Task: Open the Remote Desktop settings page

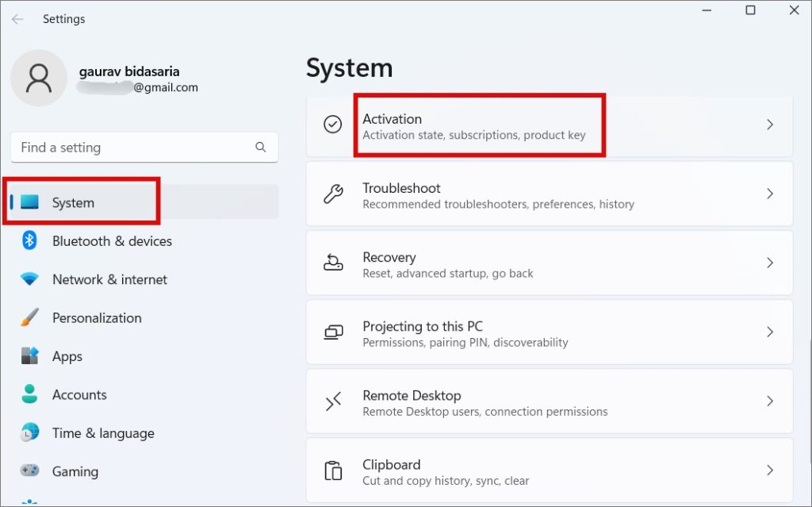Action: pyautogui.click(x=550, y=401)
